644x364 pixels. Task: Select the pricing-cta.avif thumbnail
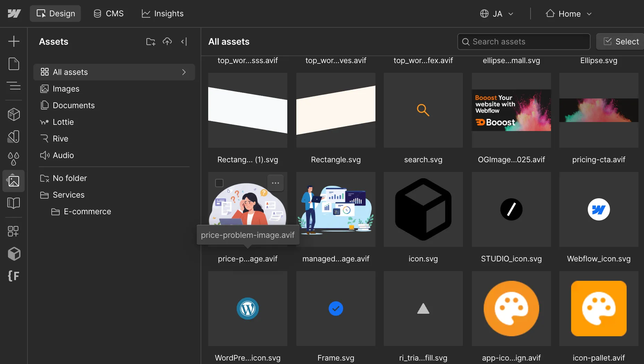coord(599,110)
